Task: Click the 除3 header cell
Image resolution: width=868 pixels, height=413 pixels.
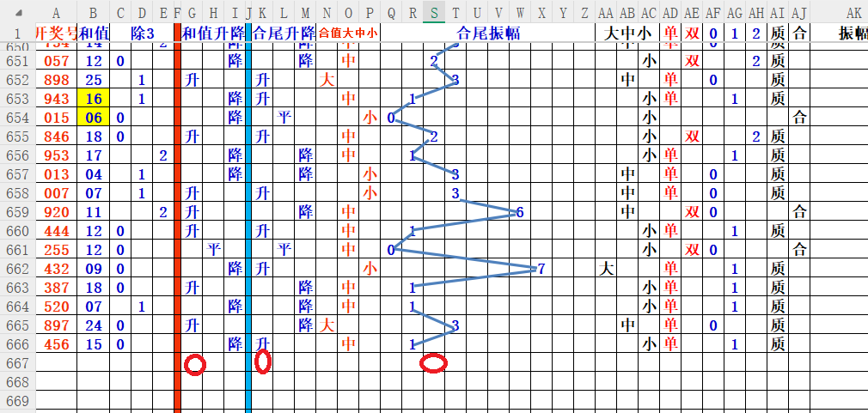Action: point(142,33)
